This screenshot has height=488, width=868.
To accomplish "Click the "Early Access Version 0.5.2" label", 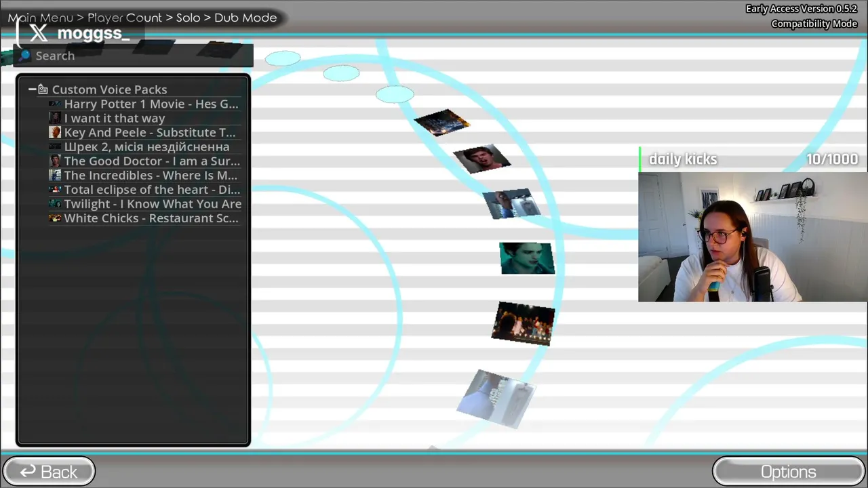I will (x=802, y=9).
